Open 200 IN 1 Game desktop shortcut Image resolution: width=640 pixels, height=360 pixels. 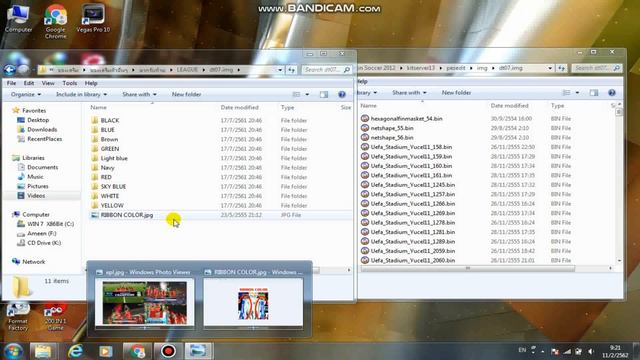[55, 317]
